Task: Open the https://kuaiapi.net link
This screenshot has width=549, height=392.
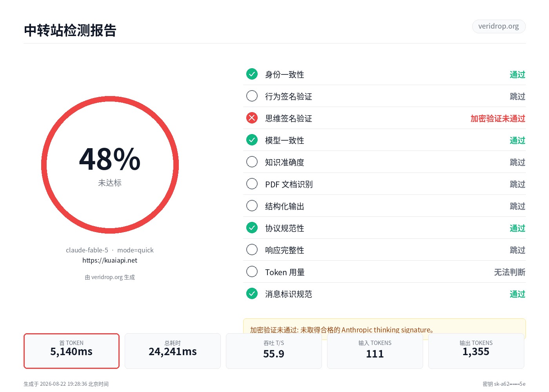Action: pyautogui.click(x=110, y=260)
